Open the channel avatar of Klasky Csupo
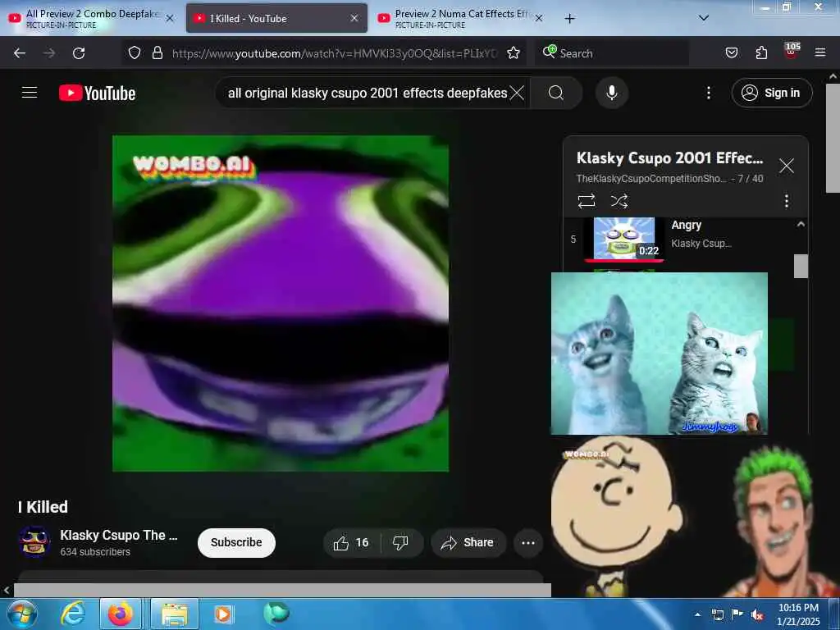 tap(34, 542)
